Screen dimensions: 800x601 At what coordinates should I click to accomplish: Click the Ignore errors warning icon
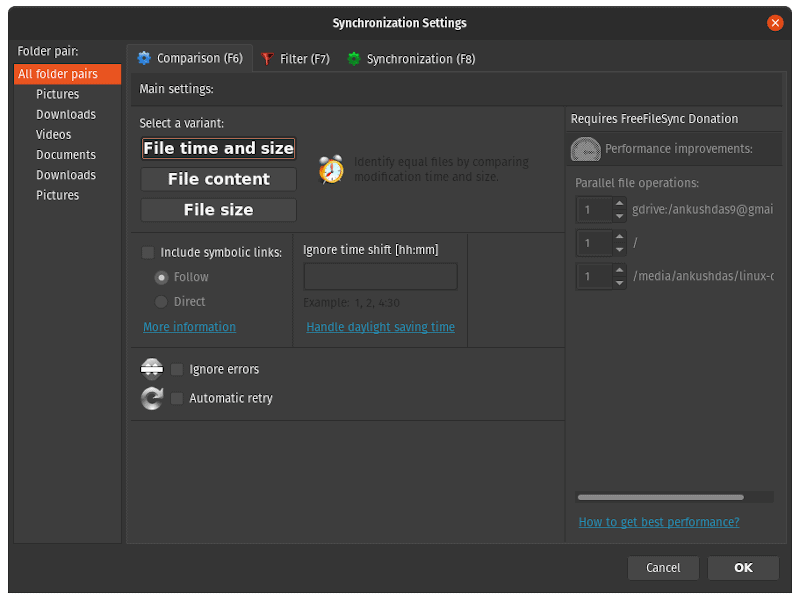pyautogui.click(x=152, y=369)
